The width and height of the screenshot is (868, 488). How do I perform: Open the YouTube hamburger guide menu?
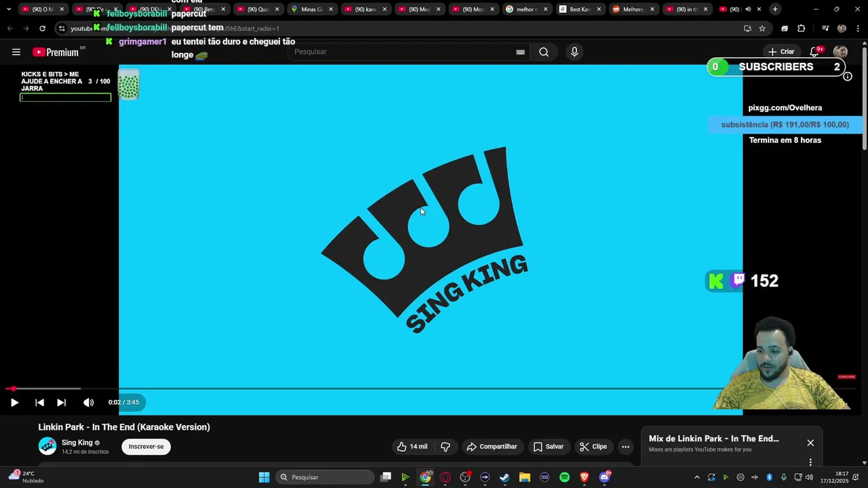16,52
